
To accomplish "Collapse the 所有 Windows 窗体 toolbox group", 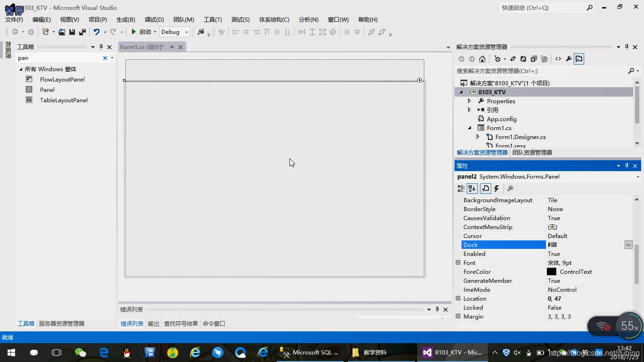I will 21,69.
